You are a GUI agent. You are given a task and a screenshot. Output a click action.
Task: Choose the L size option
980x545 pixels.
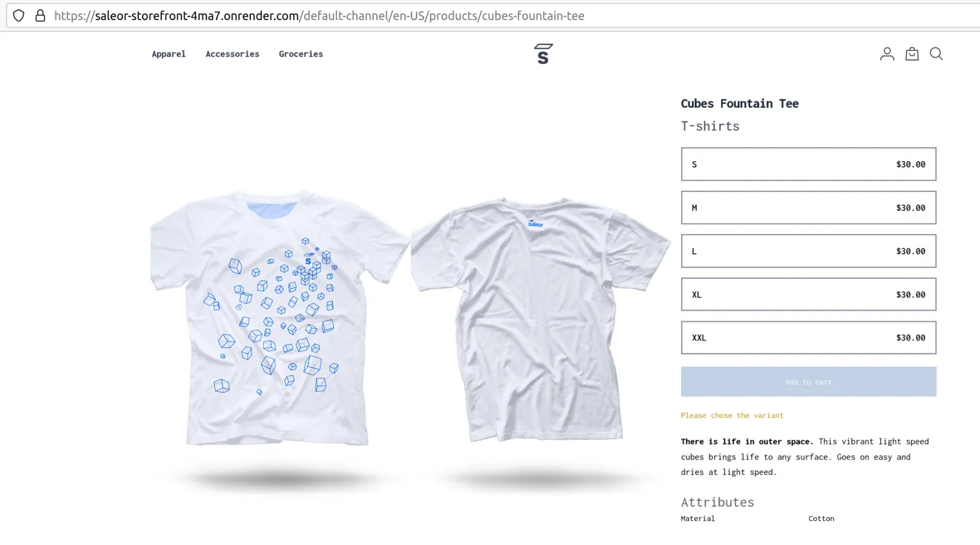point(808,251)
